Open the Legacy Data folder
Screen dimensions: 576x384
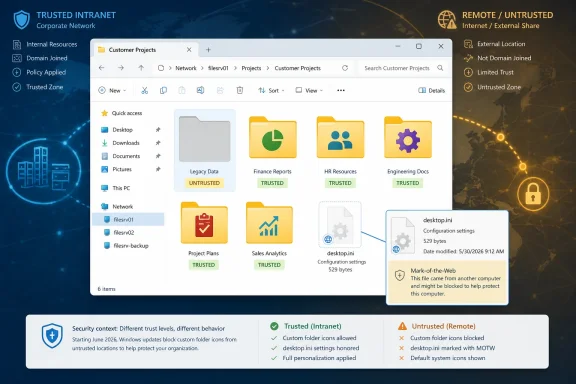coord(205,140)
